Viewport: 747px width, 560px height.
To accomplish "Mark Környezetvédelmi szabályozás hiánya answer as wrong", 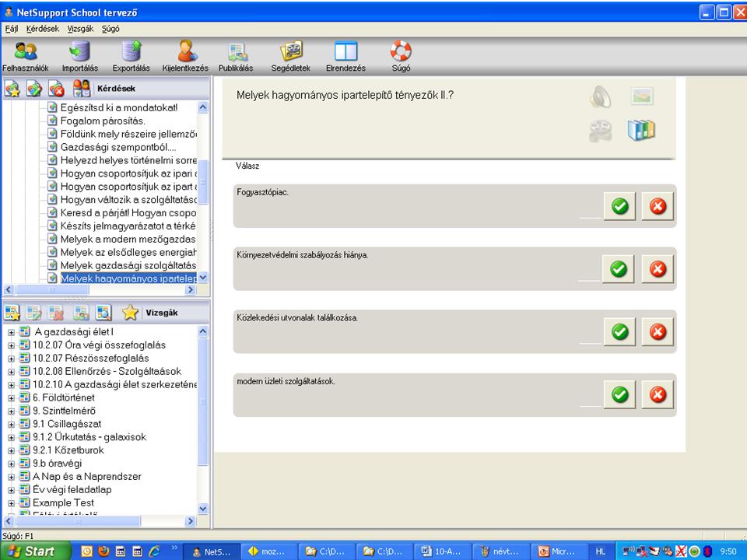I will pyautogui.click(x=658, y=269).
